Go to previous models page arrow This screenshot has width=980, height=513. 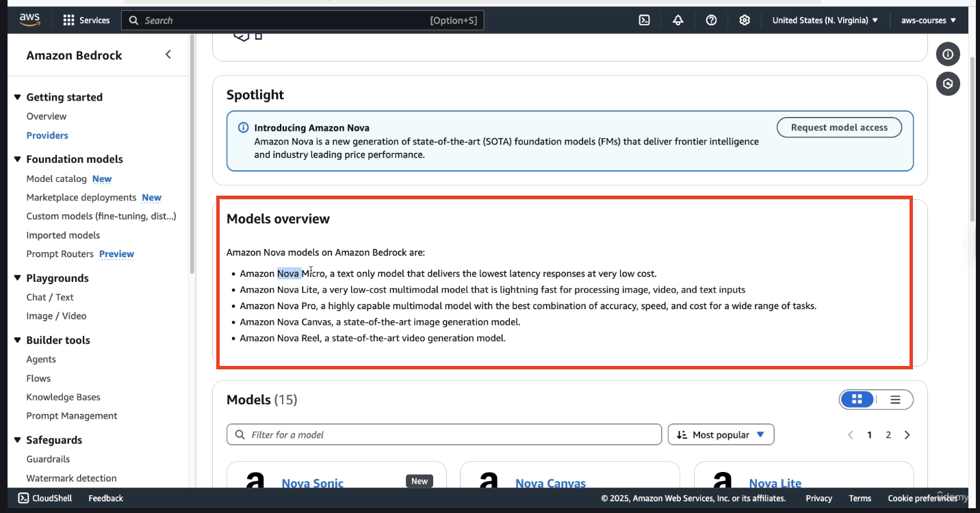pos(851,435)
